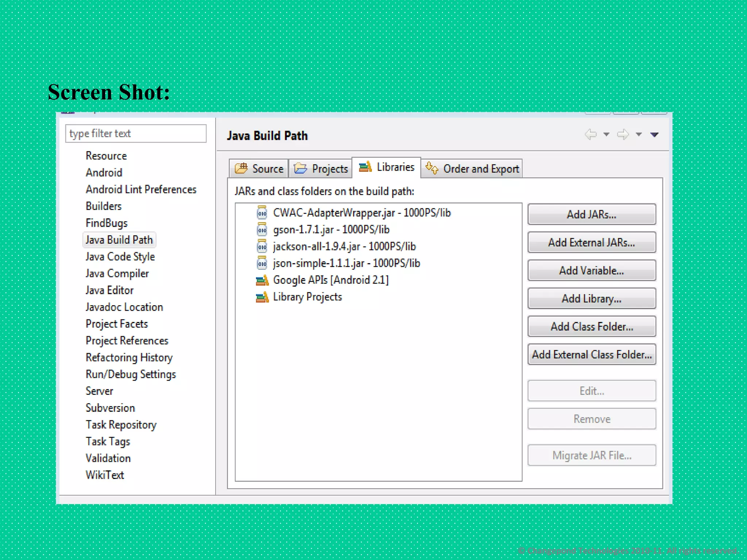Select Server in the sidebar

(x=99, y=391)
